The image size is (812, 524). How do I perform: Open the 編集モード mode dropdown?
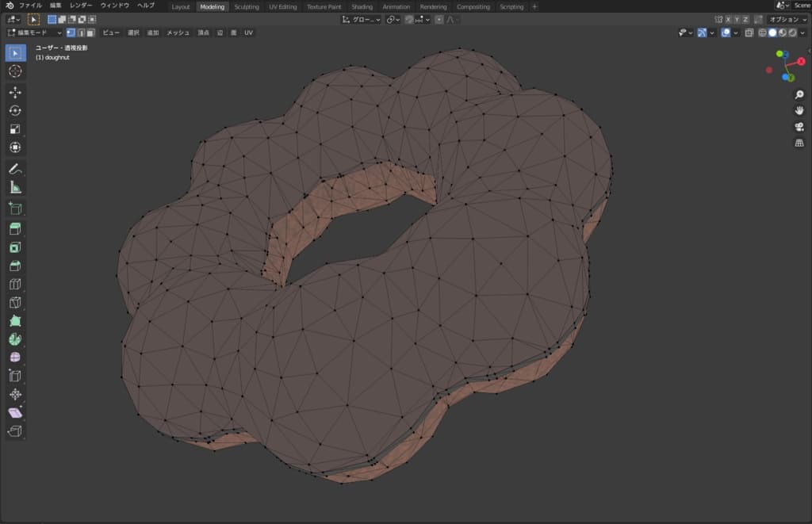click(34, 33)
